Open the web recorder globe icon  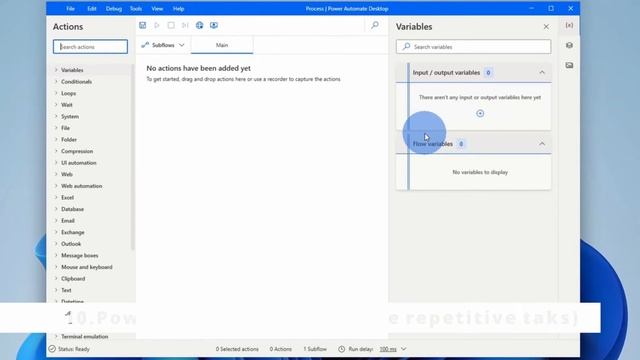(x=199, y=25)
